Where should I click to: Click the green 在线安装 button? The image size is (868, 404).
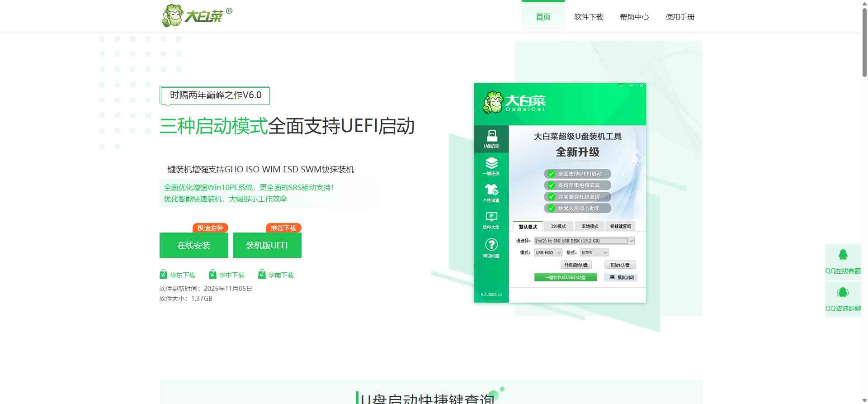193,245
